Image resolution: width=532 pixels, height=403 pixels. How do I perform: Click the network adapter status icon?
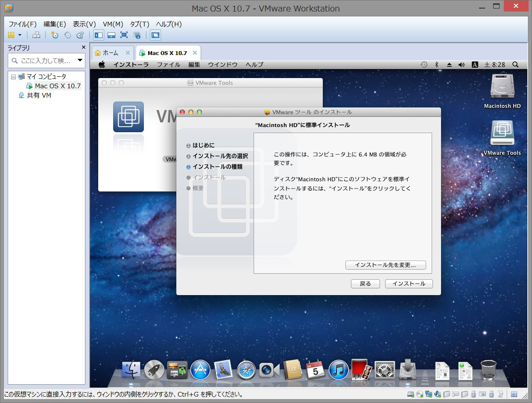coord(429,394)
